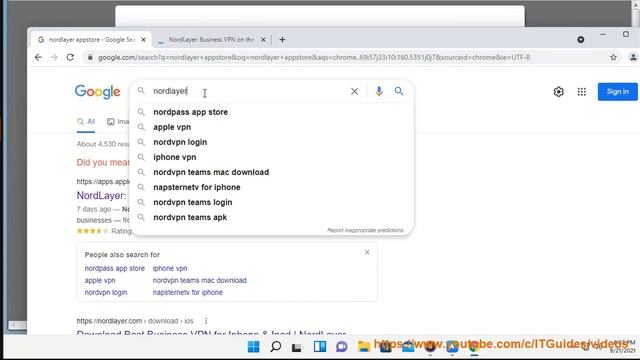
Task: Open related search nordpass app store link
Action: [x=115, y=268]
